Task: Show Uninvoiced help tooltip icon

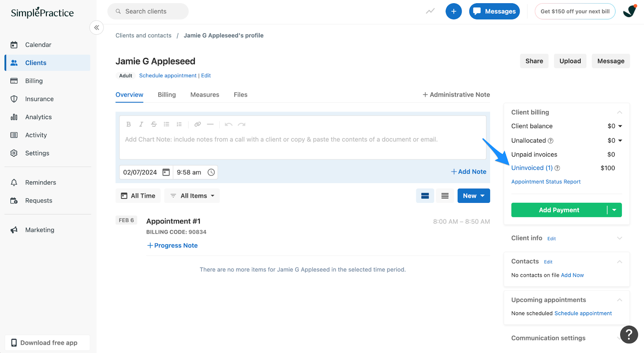Action: [x=557, y=168]
